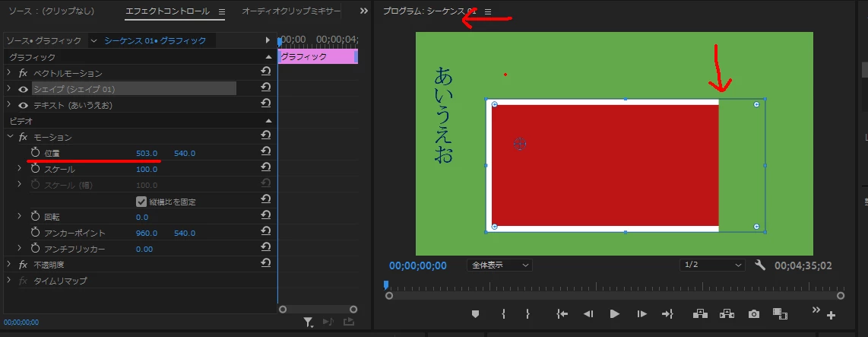Image resolution: width=868 pixels, height=337 pixels.
Task: Collapse the グラフィック section arrow
Action: click(x=268, y=57)
